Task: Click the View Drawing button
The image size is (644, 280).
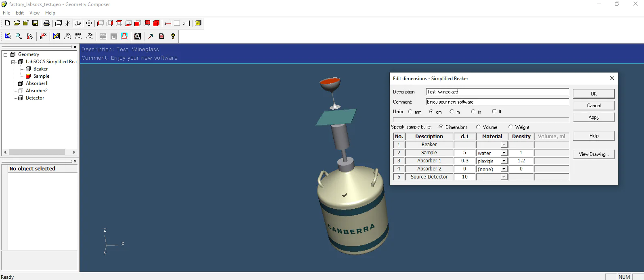Action: [x=594, y=154]
